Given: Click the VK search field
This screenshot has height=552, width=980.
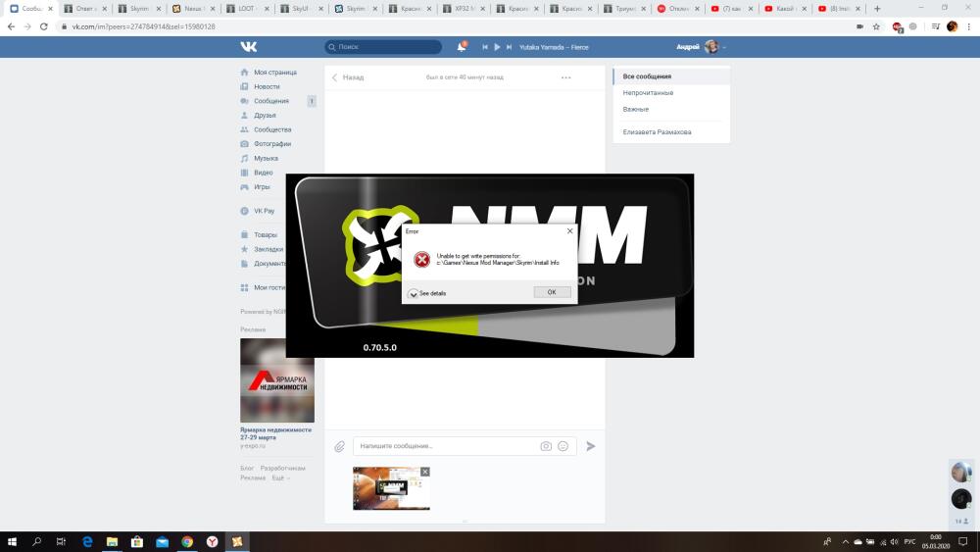Looking at the screenshot, I should click(x=383, y=47).
